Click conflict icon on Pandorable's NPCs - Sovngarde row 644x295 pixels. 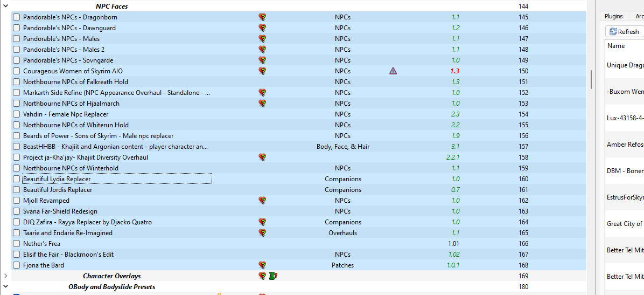point(262,60)
